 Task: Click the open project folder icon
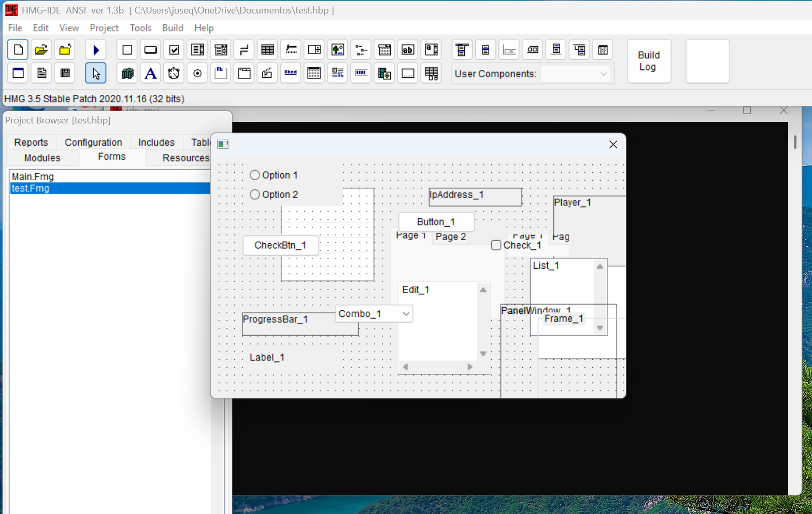pos(41,50)
